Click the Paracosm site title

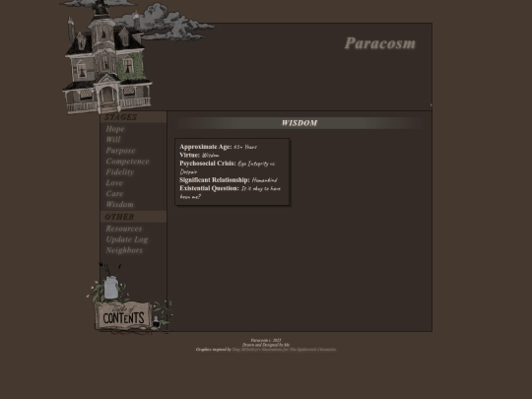pos(380,43)
